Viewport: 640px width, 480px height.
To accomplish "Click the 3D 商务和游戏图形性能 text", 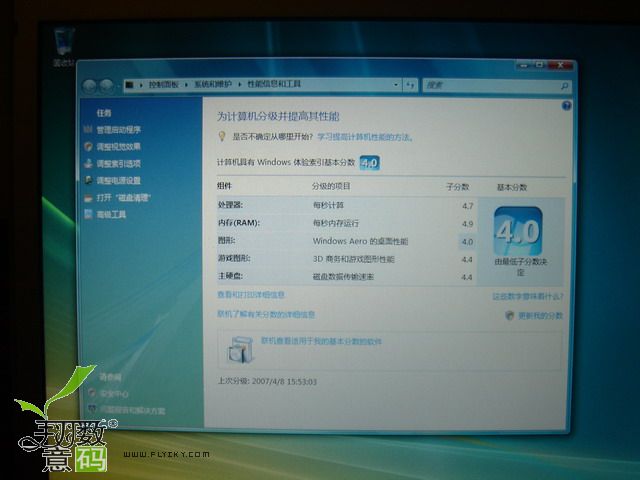I will (x=353, y=259).
